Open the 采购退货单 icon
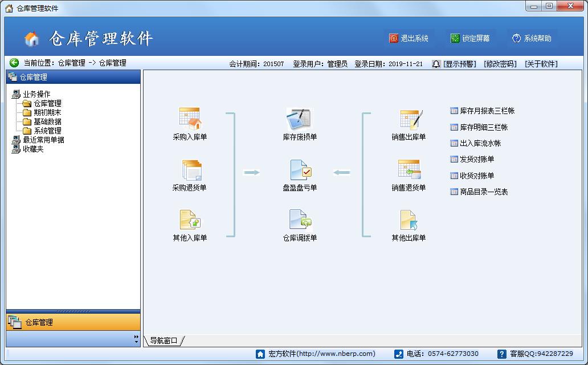Screen dimensions: 588x365 [x=190, y=170]
